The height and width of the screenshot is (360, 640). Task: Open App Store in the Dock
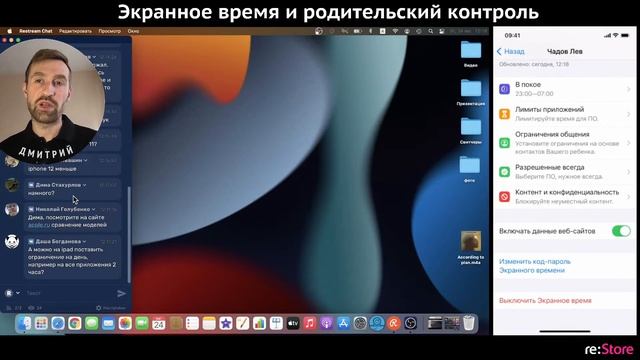[343, 324]
